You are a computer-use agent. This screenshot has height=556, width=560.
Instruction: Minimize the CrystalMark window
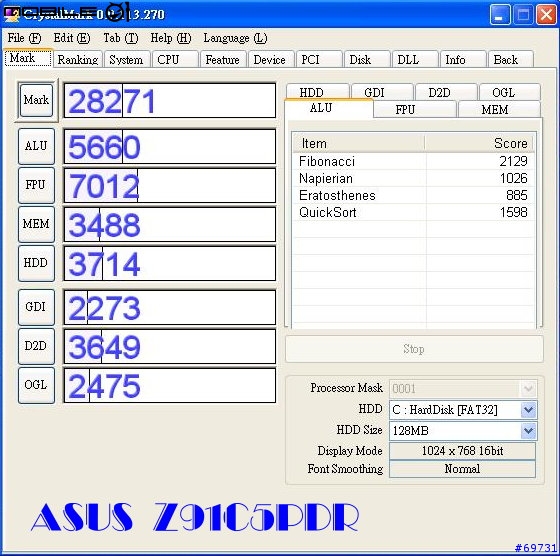(500, 15)
